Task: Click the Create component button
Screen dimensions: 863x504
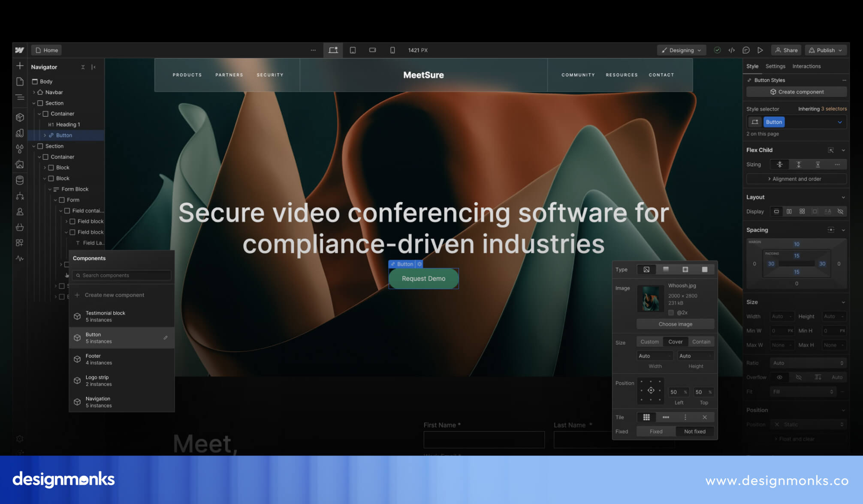Action: [x=796, y=92]
